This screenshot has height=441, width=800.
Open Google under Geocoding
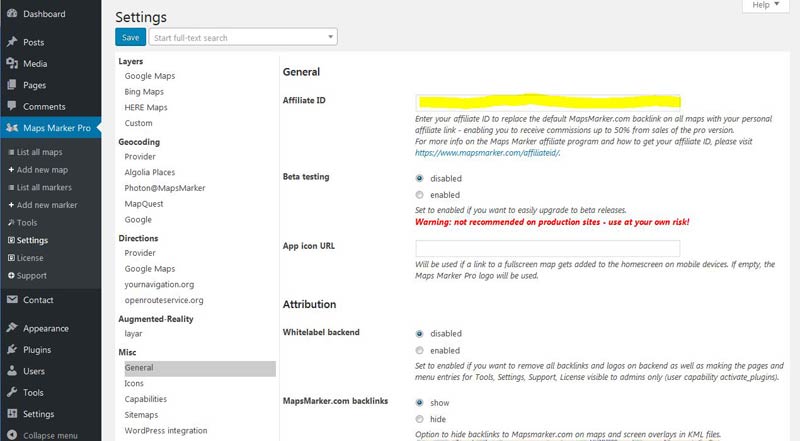coord(138,219)
